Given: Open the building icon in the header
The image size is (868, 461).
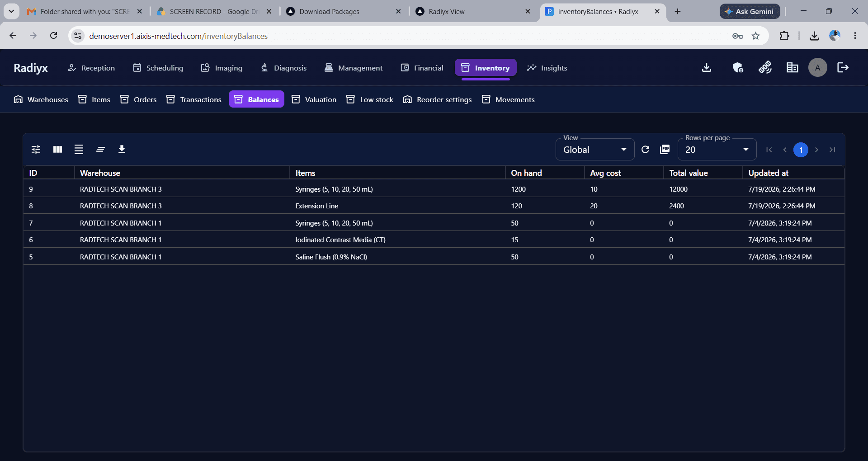Looking at the screenshot, I should coord(792,68).
